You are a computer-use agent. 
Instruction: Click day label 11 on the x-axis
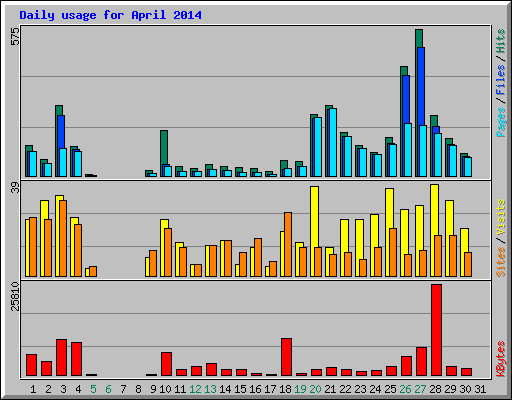click(x=180, y=389)
